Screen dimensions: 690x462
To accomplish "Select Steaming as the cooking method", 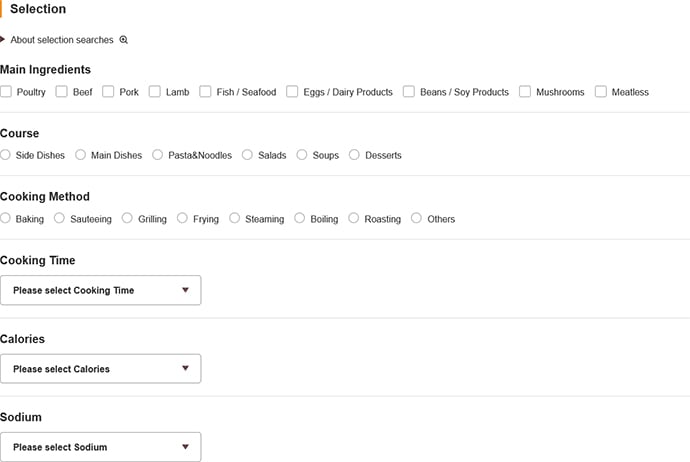I will tap(235, 218).
